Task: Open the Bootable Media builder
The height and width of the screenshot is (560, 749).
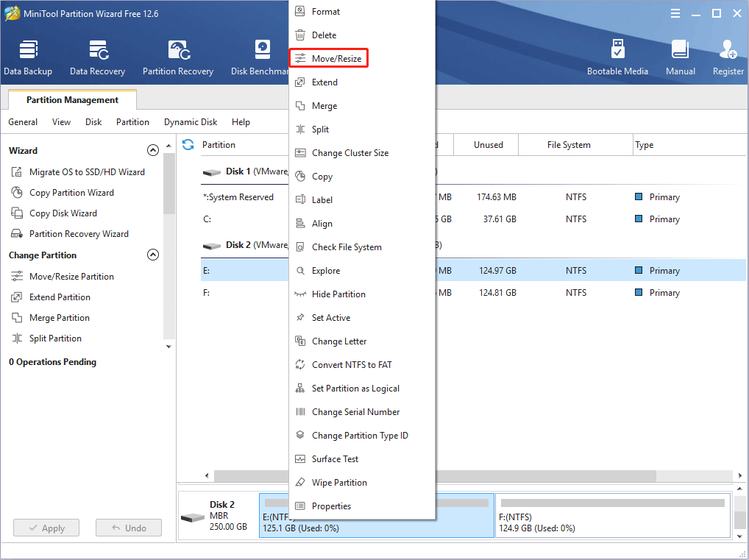Action: (x=617, y=58)
